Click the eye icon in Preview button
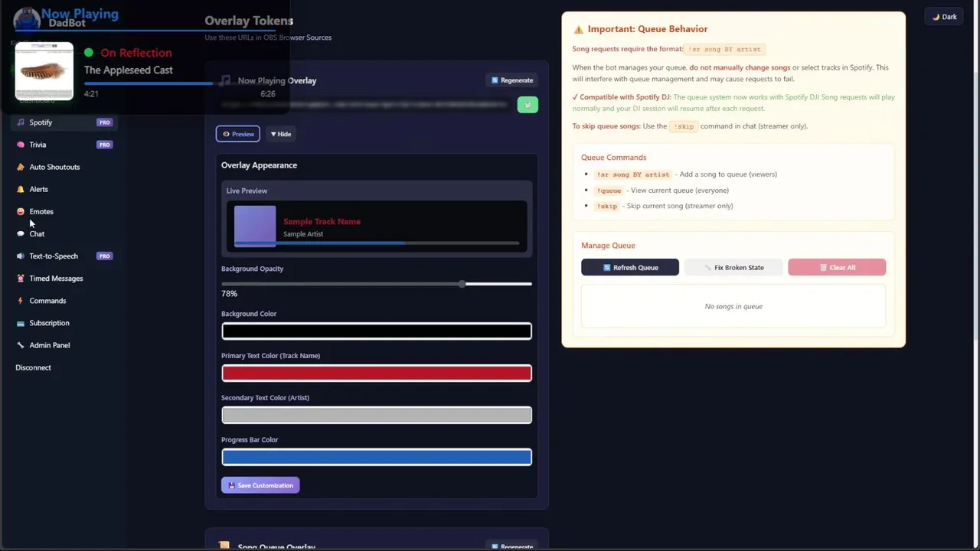This screenshot has height=551, width=980. pyautogui.click(x=226, y=134)
